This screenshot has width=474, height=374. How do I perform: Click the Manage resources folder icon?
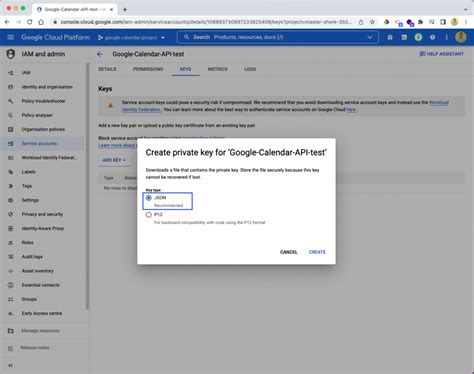11,331
